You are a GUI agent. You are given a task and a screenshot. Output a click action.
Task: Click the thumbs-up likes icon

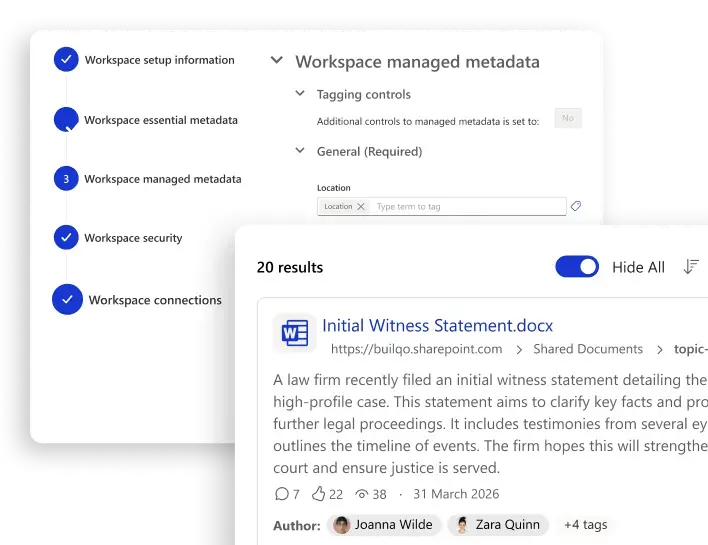click(319, 494)
